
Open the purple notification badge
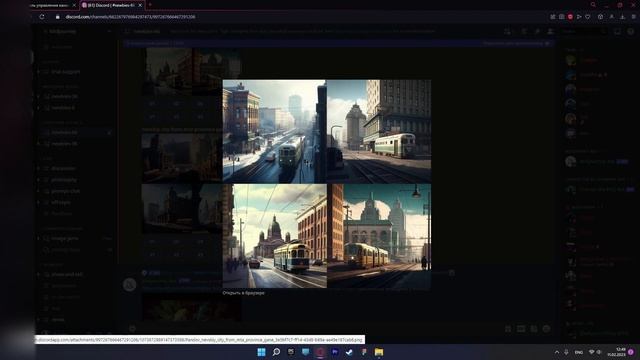[x=631, y=352]
